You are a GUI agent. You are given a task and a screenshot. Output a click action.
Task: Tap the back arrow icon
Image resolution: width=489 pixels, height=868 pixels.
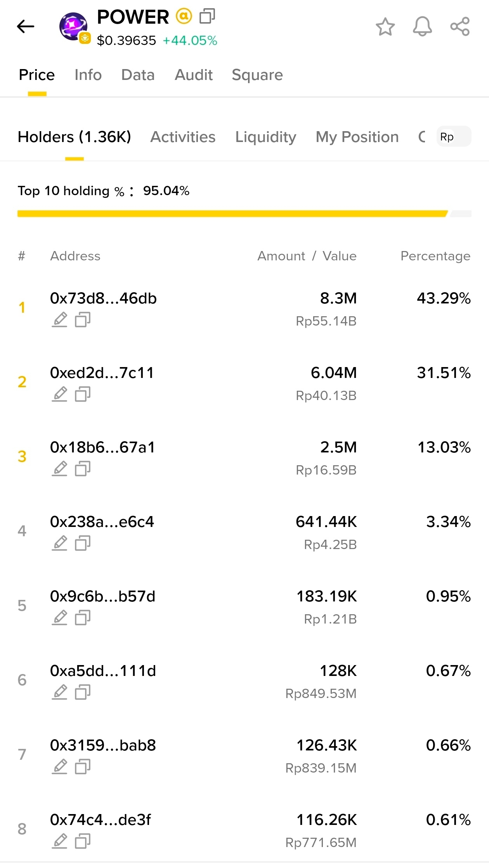[26, 26]
